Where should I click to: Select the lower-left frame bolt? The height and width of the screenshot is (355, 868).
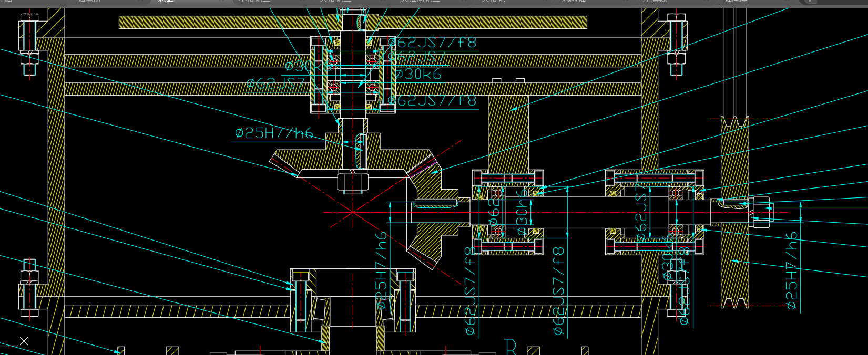29,288
